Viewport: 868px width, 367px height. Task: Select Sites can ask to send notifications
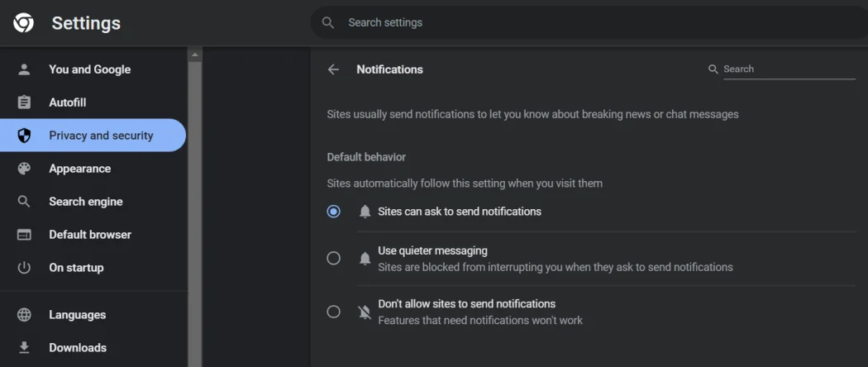(333, 212)
